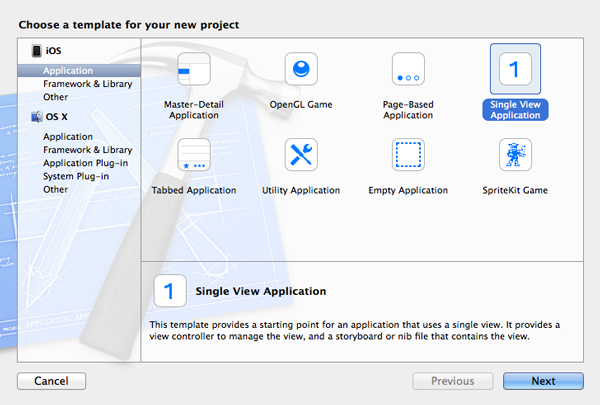600x405 pixels.
Task: Open Framework & Library under iOS
Action: click(x=86, y=84)
